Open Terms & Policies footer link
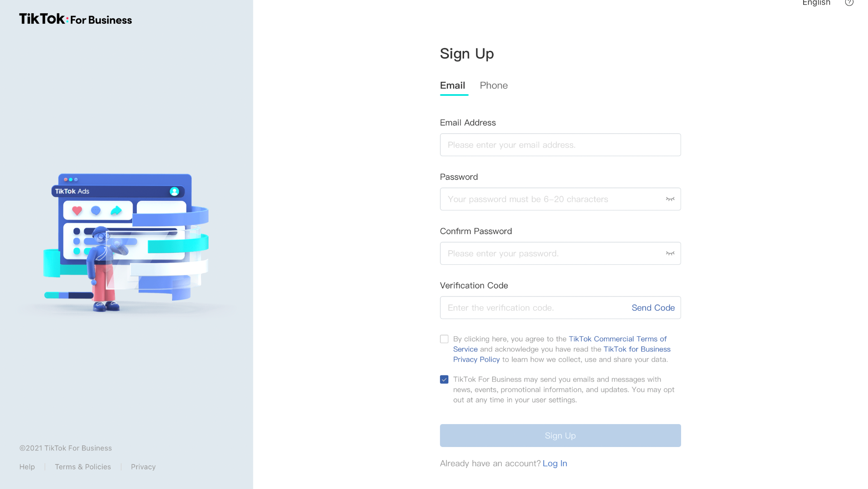The width and height of the screenshot is (868, 489). [83, 467]
